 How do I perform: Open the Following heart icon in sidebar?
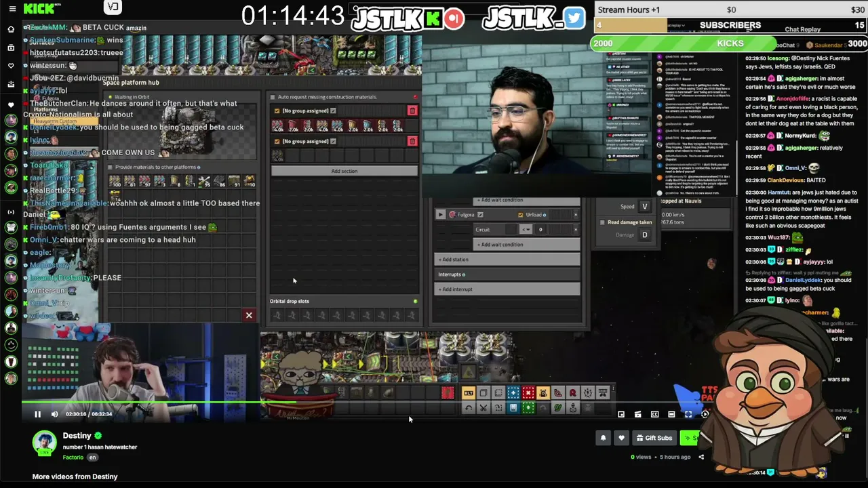coord(11,66)
